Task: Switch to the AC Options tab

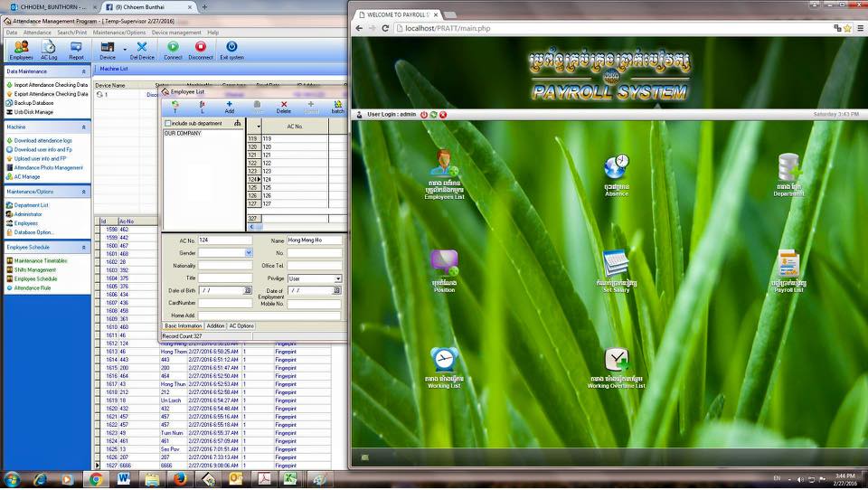Action: point(241,325)
